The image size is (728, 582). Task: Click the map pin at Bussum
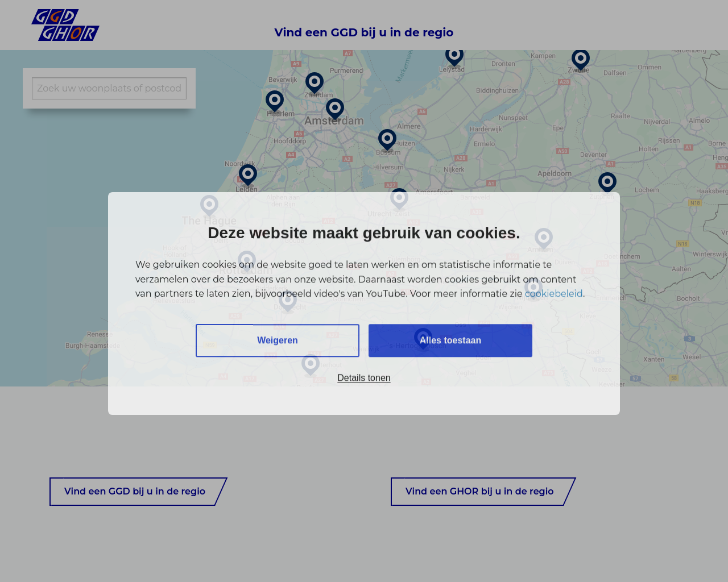tap(387, 140)
